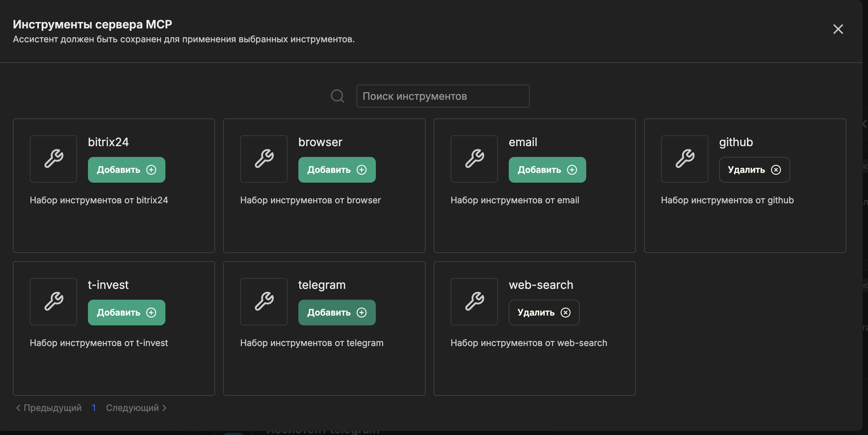
Task: Click the github wrench icon
Action: [685, 159]
